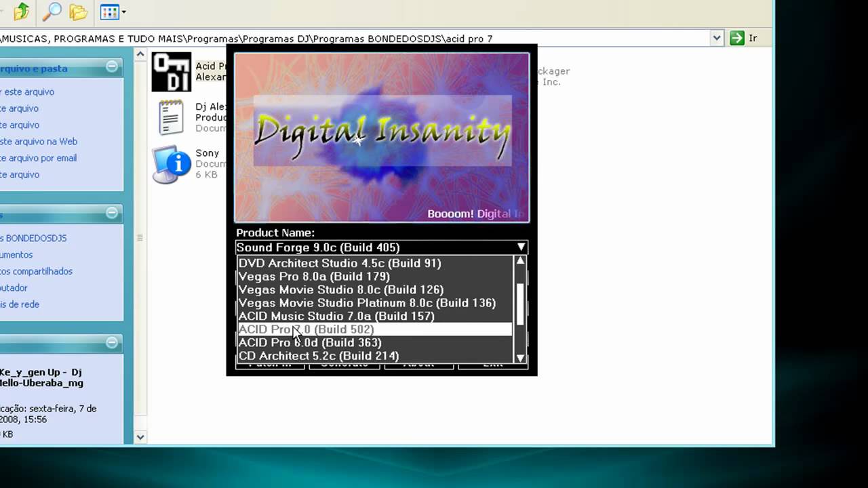Select Vegas Movie Studio Platinum 8.0c
868x488 pixels.
click(375, 303)
